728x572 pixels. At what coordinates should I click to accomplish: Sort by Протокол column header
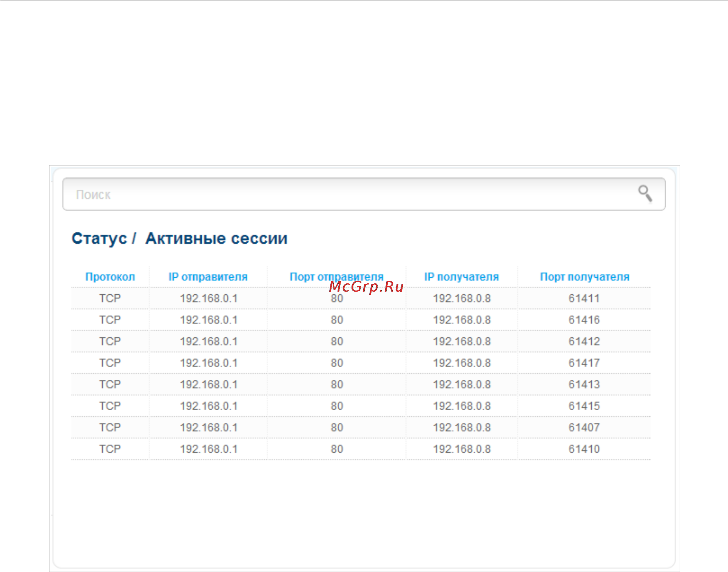pos(110,277)
